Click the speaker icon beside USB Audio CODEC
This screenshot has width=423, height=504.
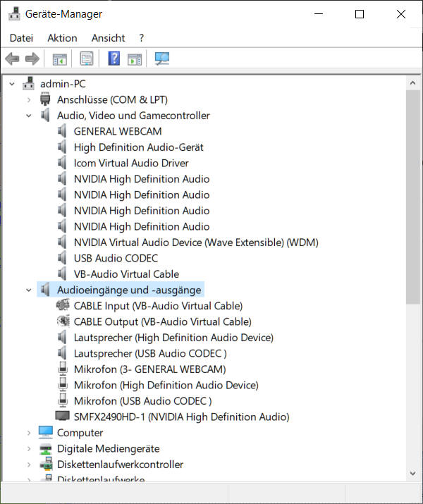click(x=63, y=258)
